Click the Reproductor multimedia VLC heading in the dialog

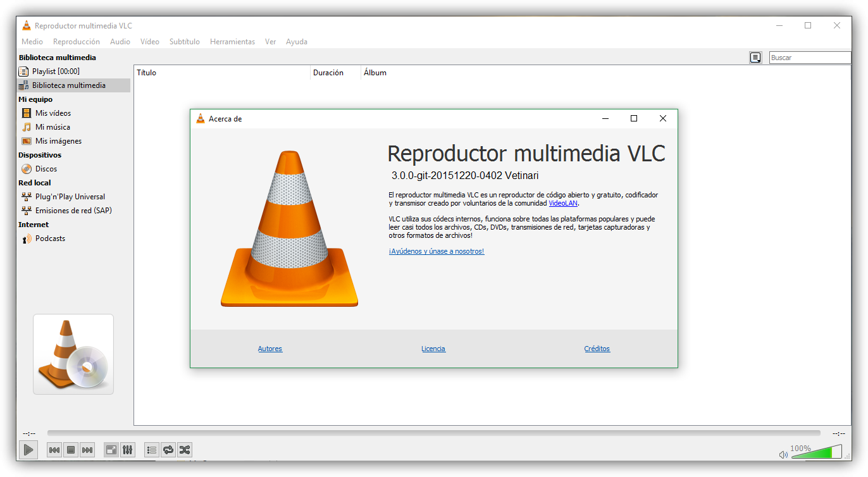(x=526, y=154)
